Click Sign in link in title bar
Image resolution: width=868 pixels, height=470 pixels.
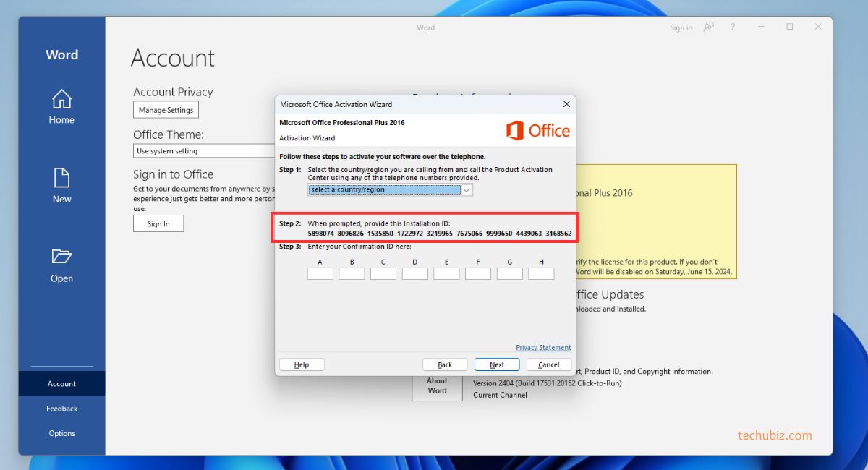click(x=681, y=27)
